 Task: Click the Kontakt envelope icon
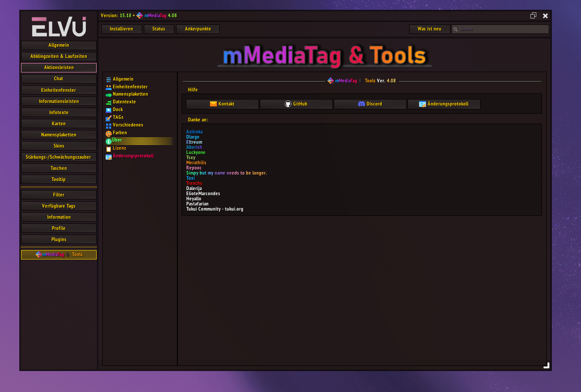coord(213,104)
